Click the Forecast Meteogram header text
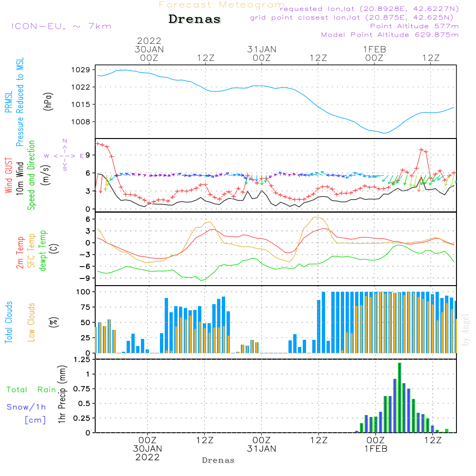The image size is (476, 476). pos(222,5)
